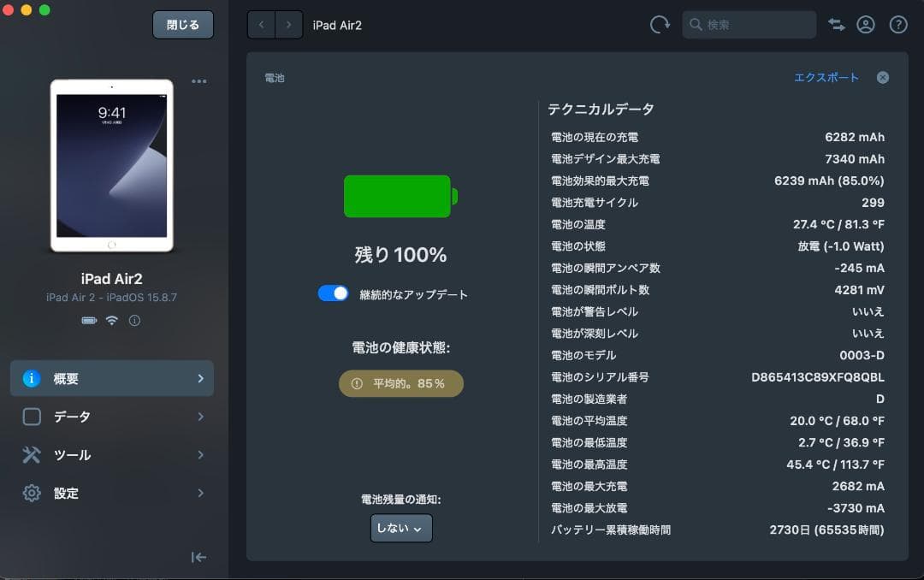Click the 20.0 °C / 68.0 °F average temperature
Viewport: 924px width, 580px height.
(837, 421)
